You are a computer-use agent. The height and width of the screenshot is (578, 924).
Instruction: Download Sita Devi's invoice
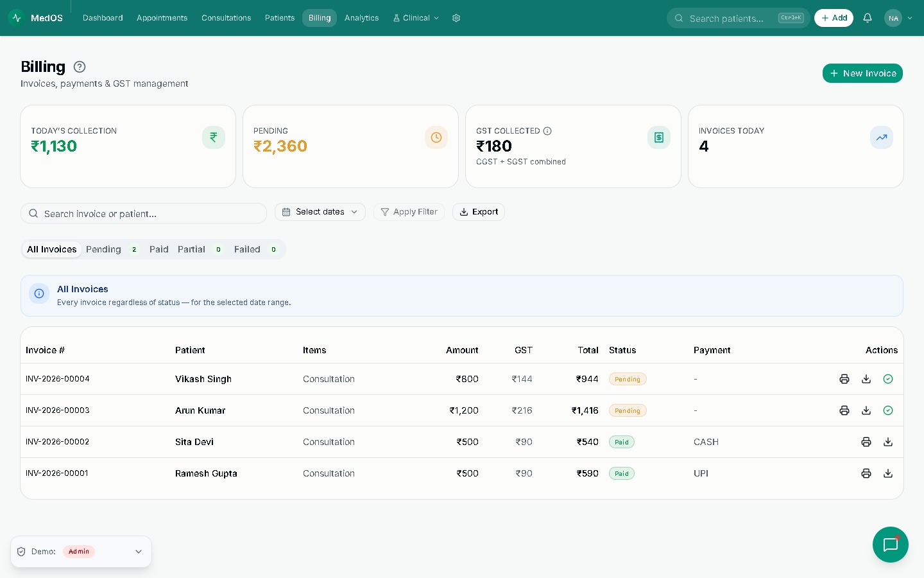coord(888,442)
